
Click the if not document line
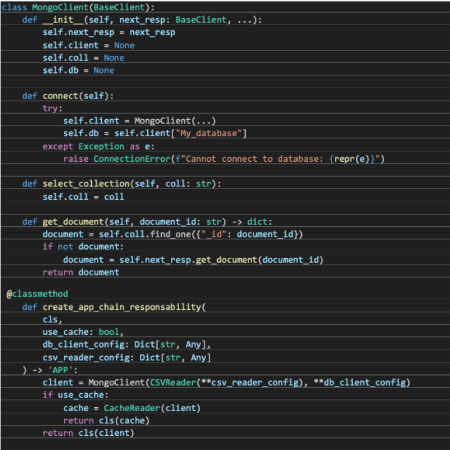click(x=83, y=247)
